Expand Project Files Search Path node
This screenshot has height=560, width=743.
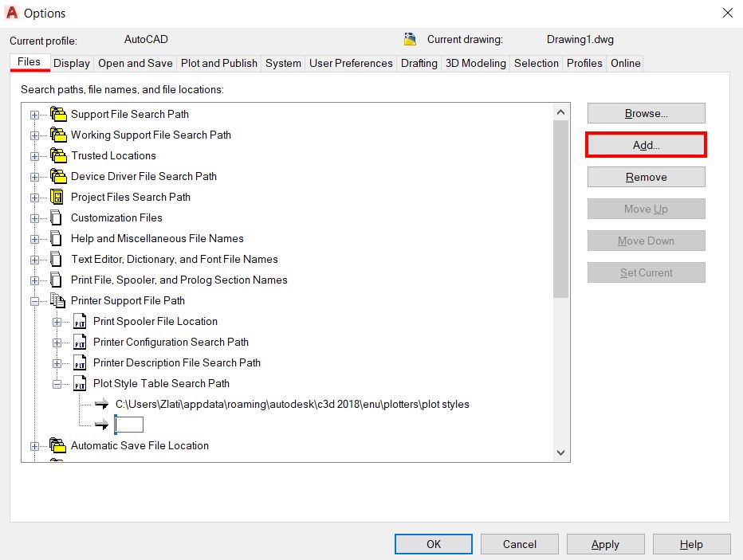(x=34, y=198)
